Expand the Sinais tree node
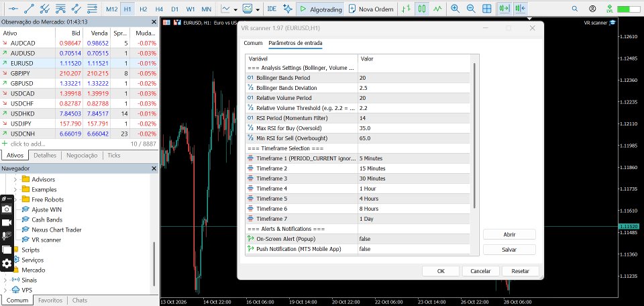 click(5, 280)
